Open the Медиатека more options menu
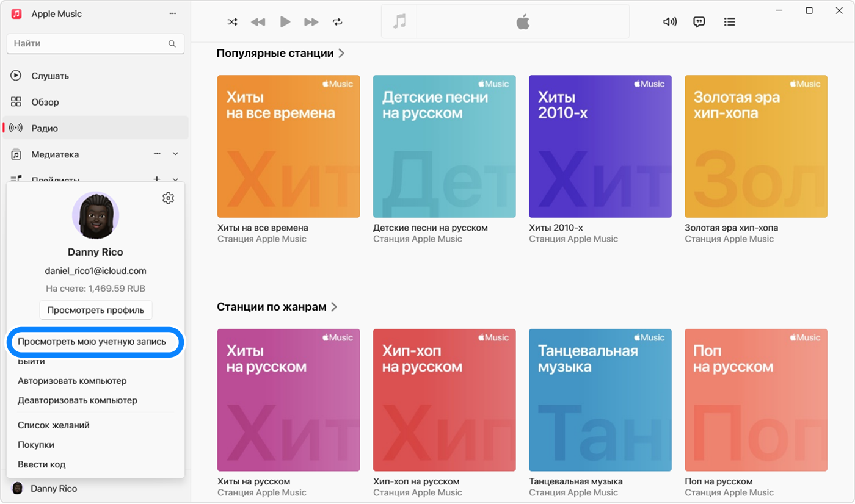 tap(157, 154)
